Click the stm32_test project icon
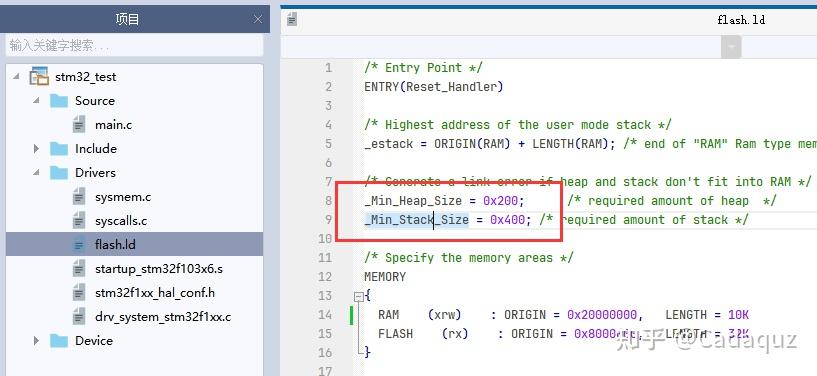 (39, 77)
